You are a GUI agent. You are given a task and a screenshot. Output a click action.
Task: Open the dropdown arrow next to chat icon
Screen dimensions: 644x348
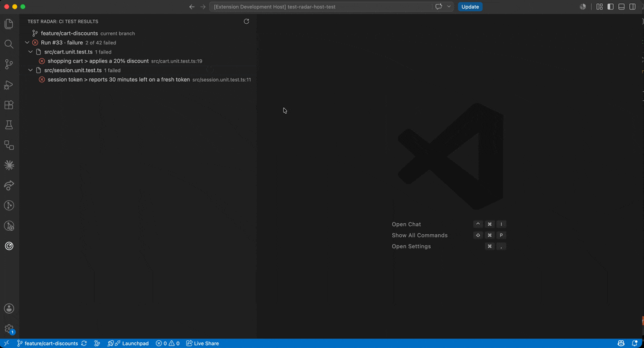(x=449, y=6)
